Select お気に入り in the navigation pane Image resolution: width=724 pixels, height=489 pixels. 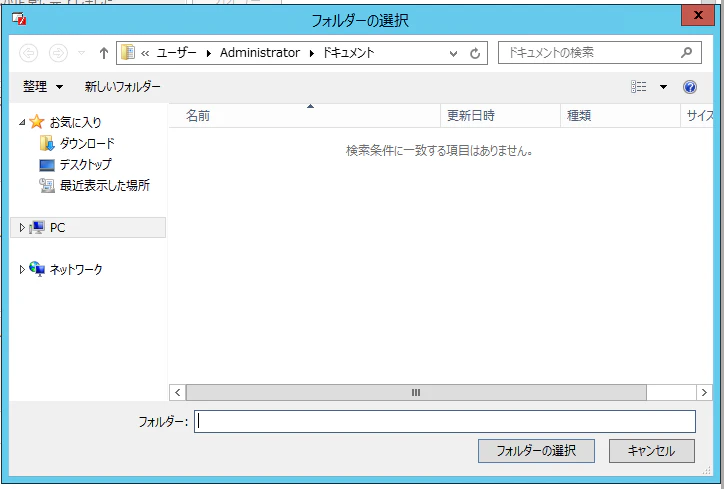click(75, 122)
